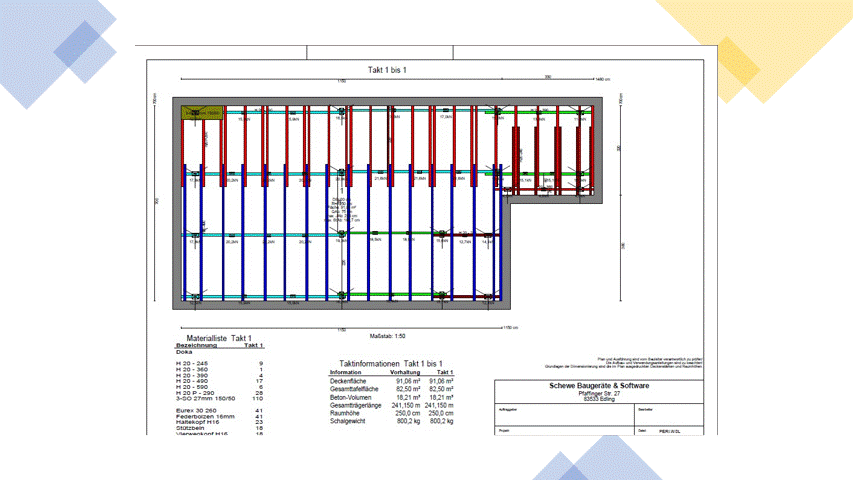Select the 'Schalgewicht' row in the table
The width and height of the screenshot is (853, 480).
point(351,421)
